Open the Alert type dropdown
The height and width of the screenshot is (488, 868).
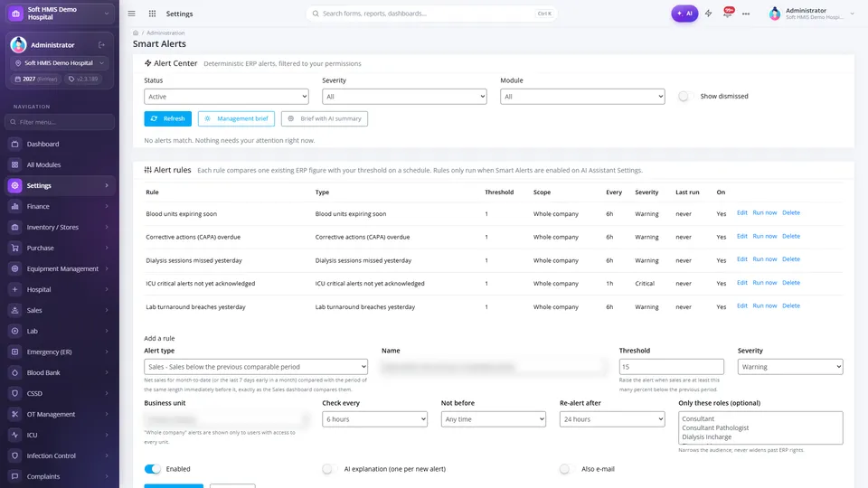coord(256,366)
